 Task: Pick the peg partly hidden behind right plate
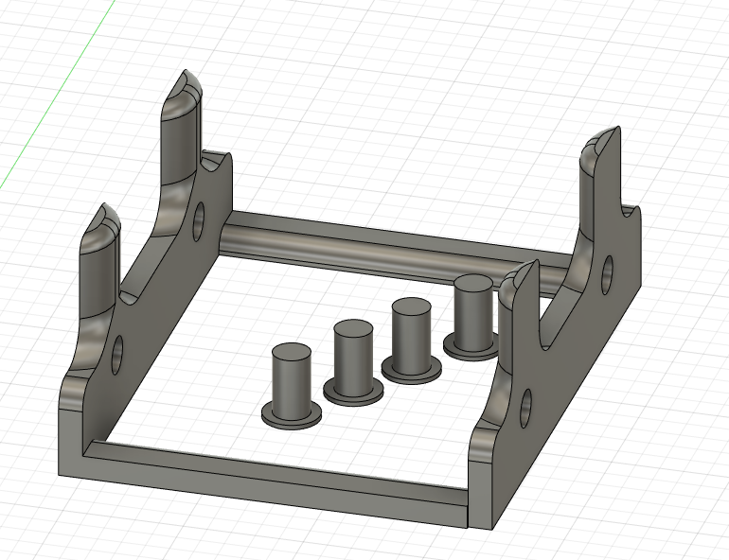click(x=471, y=317)
